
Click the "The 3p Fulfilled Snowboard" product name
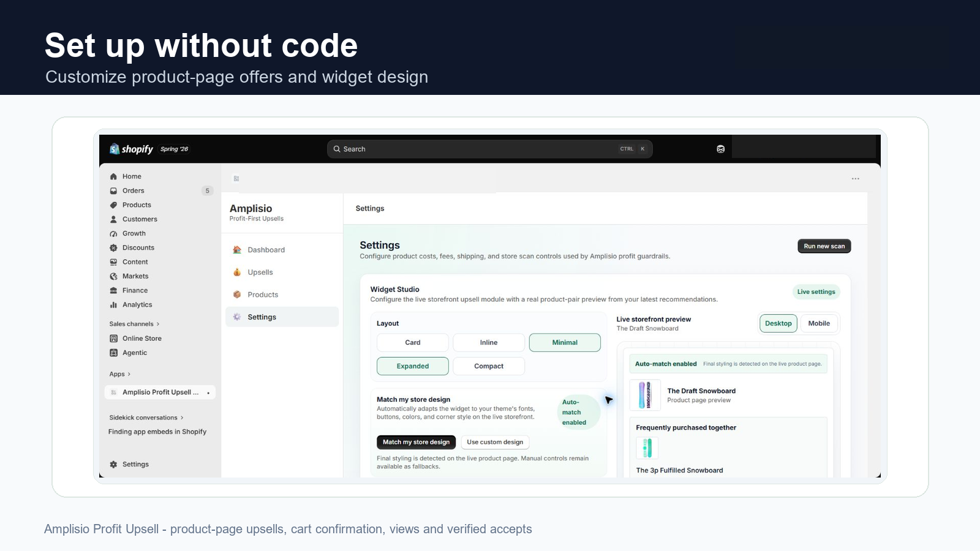click(679, 470)
